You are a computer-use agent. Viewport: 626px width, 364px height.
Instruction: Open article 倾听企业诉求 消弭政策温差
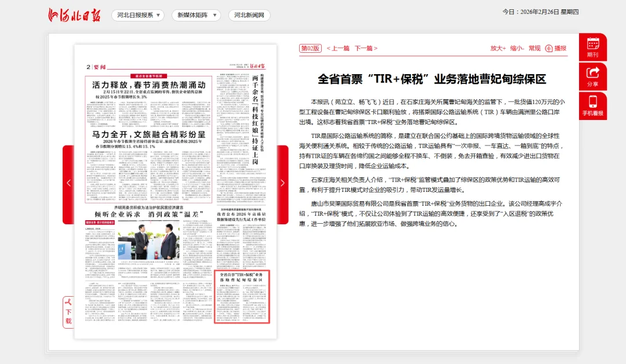pos(149,214)
